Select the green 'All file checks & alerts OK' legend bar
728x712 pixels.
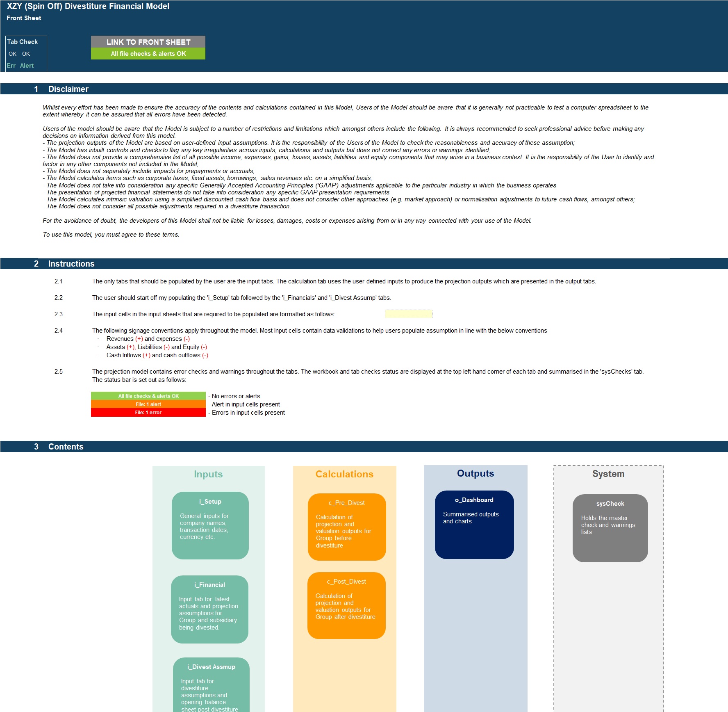(x=148, y=396)
